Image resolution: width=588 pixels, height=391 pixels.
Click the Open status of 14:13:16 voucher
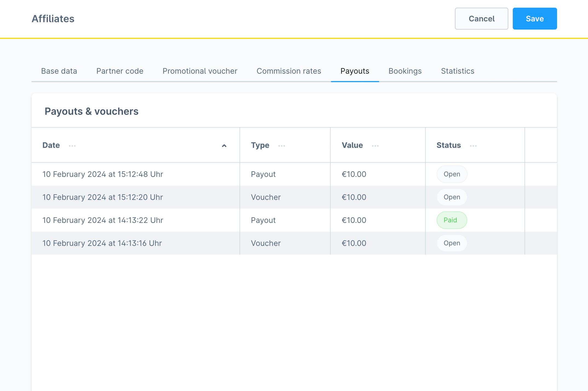[452, 243]
